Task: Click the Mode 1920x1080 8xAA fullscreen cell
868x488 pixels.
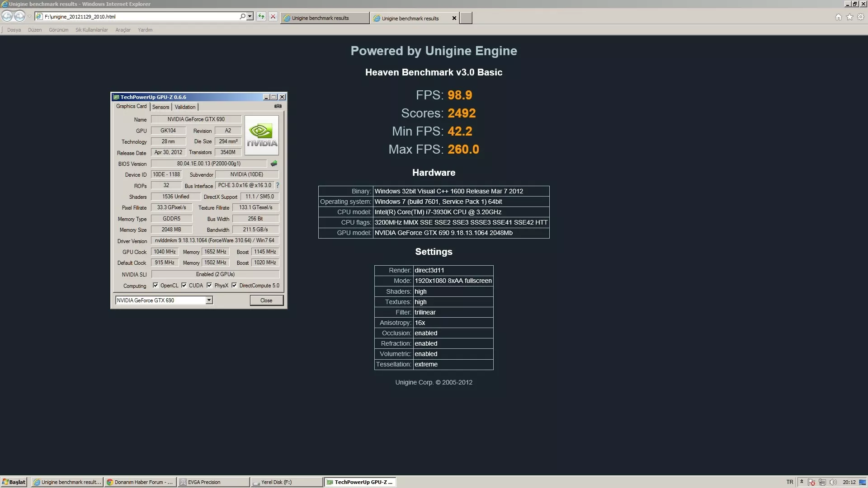Action: tap(453, 281)
